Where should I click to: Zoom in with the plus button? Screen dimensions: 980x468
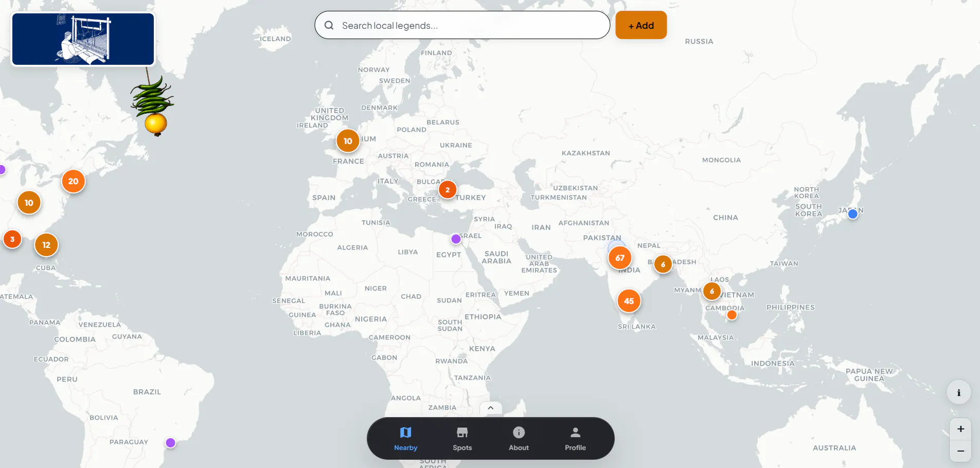click(x=960, y=429)
